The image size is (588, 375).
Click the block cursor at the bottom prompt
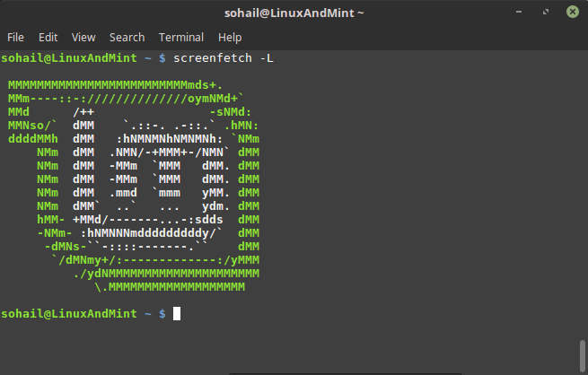click(177, 314)
